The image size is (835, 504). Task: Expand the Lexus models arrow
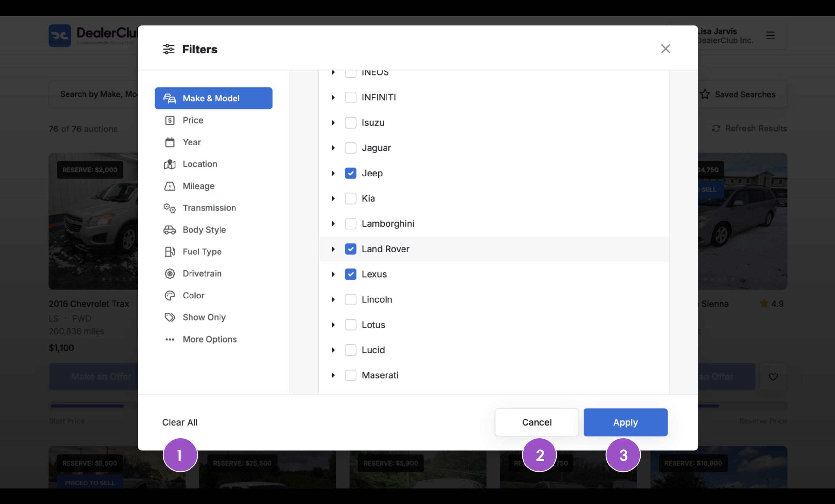point(333,274)
